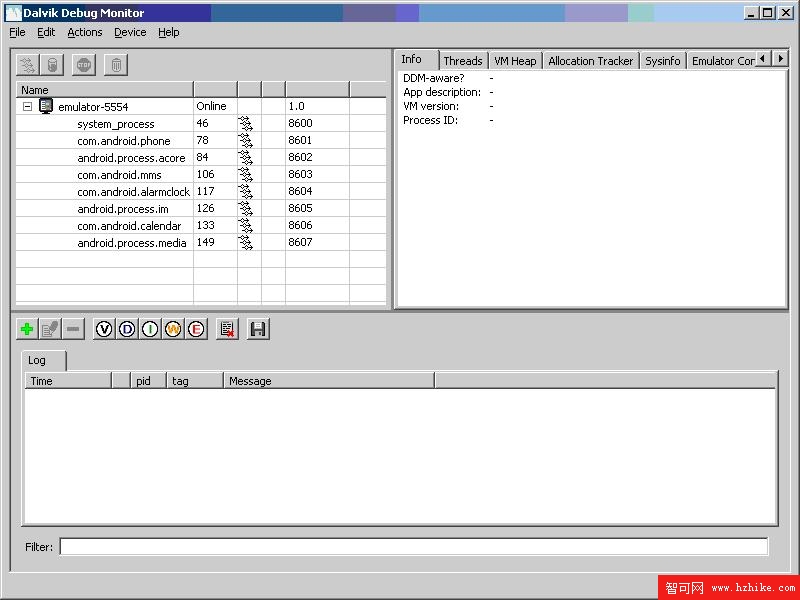The image size is (800, 600).
Task: Switch to the VM Heap tab
Action: (x=515, y=61)
